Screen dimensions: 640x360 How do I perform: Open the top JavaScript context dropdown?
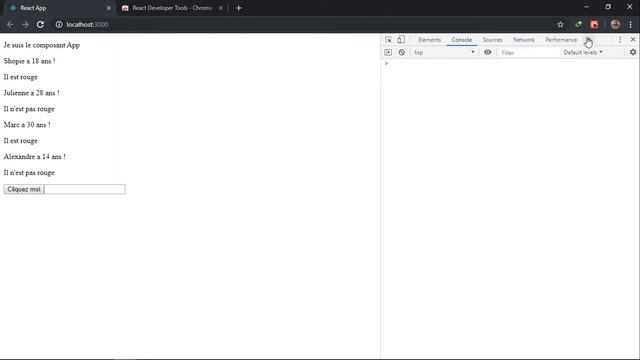pyautogui.click(x=444, y=52)
